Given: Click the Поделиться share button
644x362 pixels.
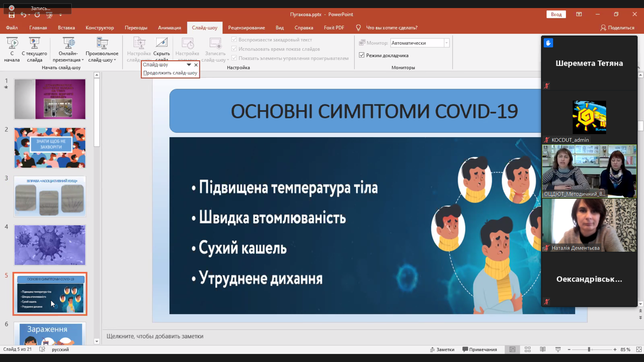Looking at the screenshot, I should tap(617, 28).
